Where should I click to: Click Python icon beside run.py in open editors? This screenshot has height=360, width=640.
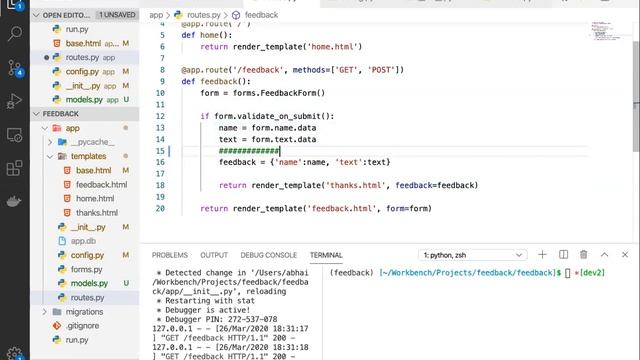click(57, 29)
